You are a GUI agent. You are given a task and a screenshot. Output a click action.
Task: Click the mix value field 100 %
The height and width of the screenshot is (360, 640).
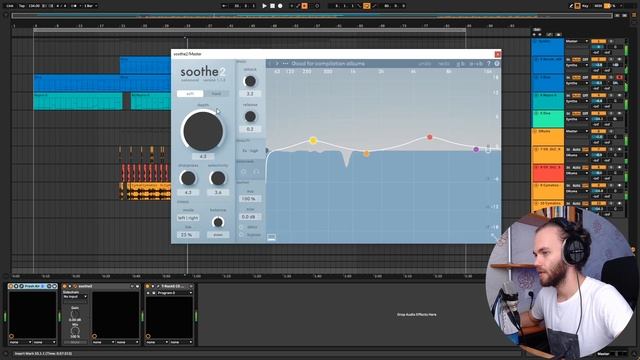point(250,199)
